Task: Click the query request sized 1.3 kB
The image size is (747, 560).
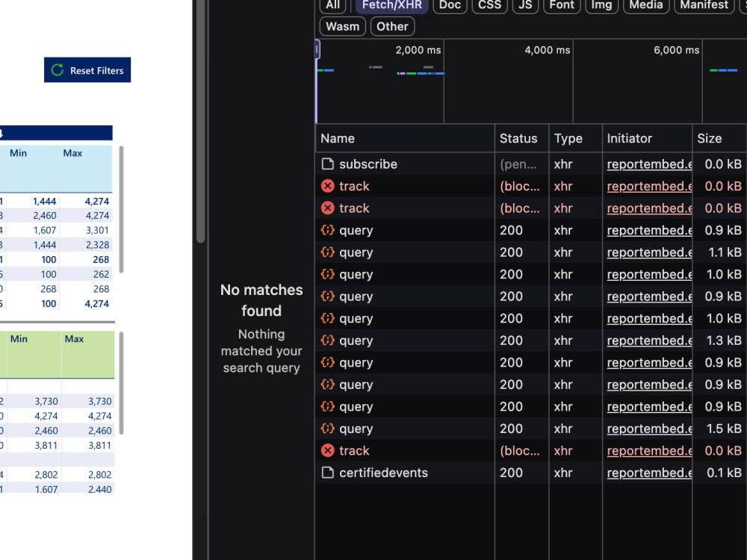Action: pyautogui.click(x=356, y=340)
